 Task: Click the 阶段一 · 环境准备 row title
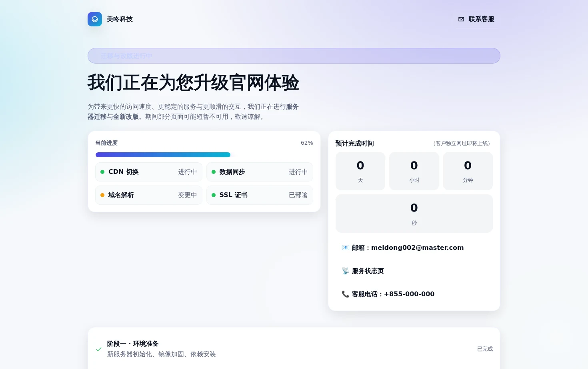coord(133,344)
